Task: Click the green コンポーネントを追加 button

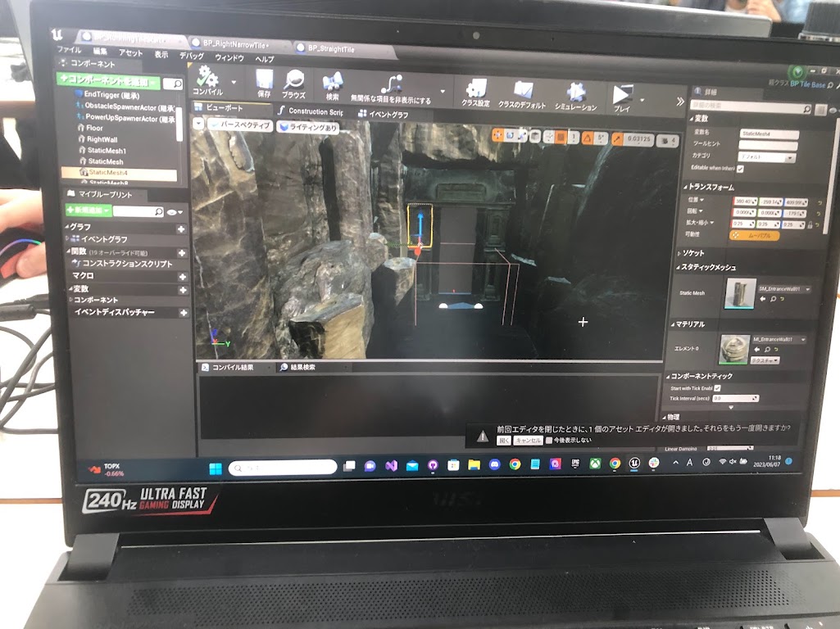Action: 108,80
